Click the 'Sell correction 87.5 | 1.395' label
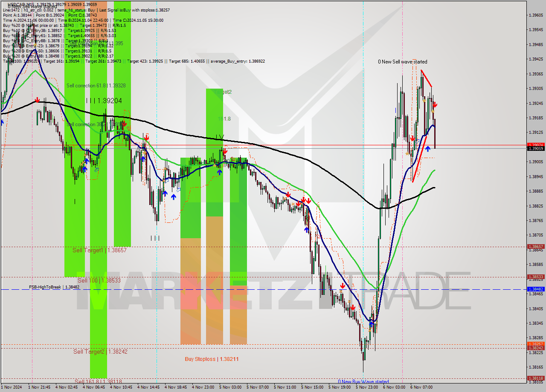The height and width of the screenshot is (392, 546). coord(96,43)
